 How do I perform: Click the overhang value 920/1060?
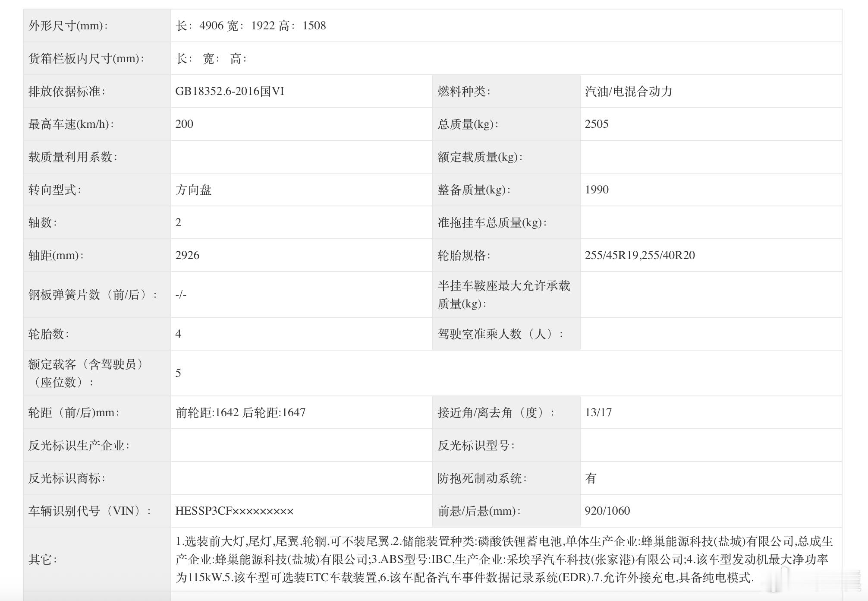[607, 511]
